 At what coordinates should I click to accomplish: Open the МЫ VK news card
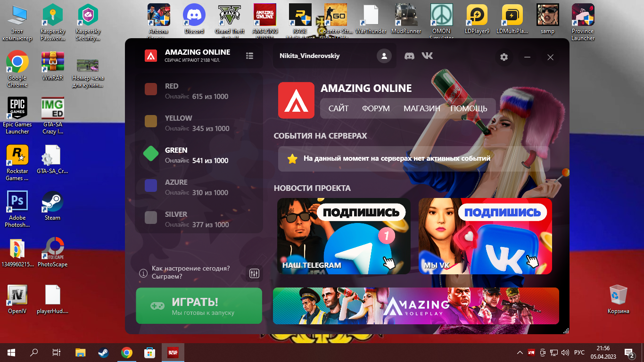[x=485, y=236]
